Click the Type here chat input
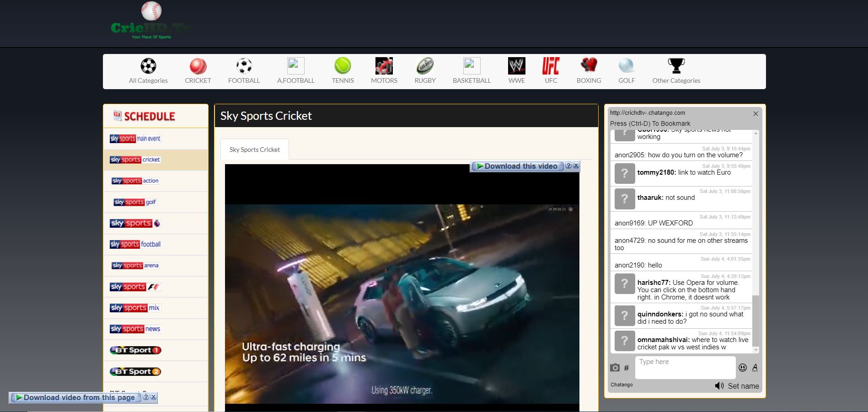This screenshot has height=412, width=868. (x=685, y=367)
